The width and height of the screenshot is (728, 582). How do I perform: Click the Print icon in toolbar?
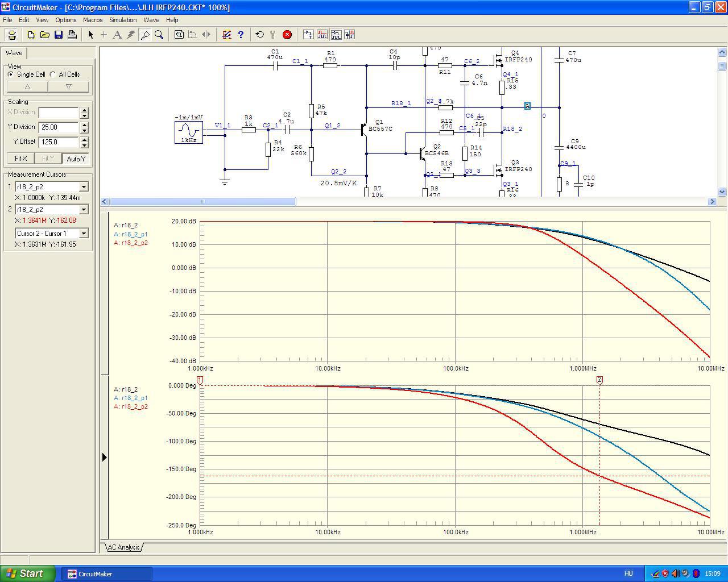(72, 35)
